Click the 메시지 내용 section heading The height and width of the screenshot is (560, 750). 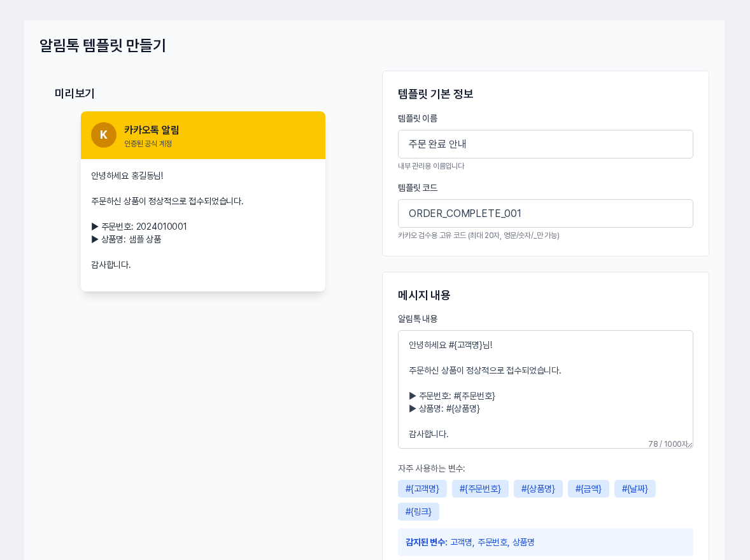tap(424, 295)
